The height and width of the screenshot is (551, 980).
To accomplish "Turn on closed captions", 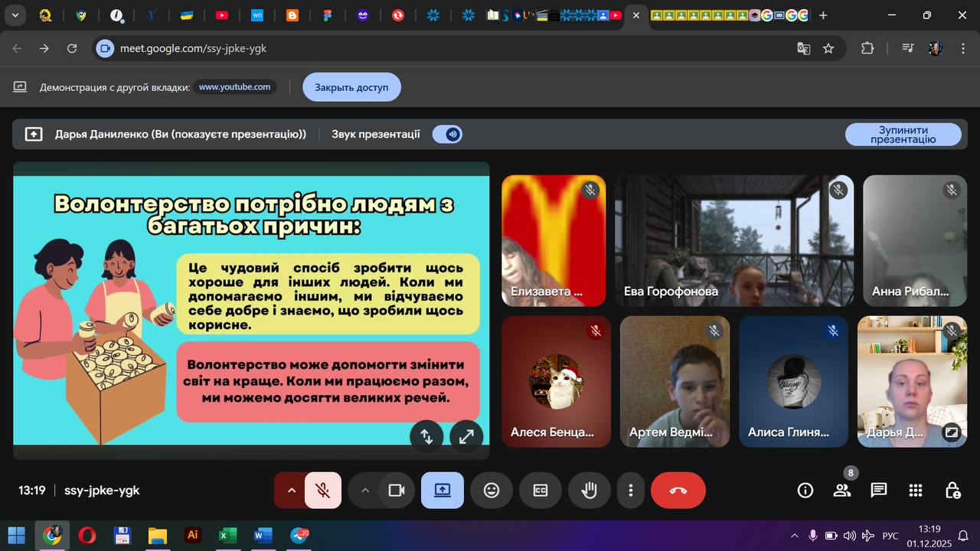I will click(x=541, y=491).
